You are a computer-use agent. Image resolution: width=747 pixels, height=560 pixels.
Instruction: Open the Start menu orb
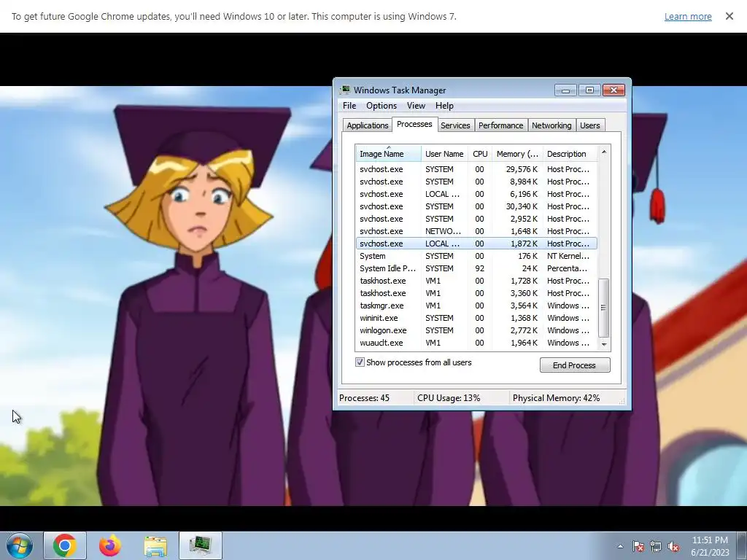coord(20,545)
